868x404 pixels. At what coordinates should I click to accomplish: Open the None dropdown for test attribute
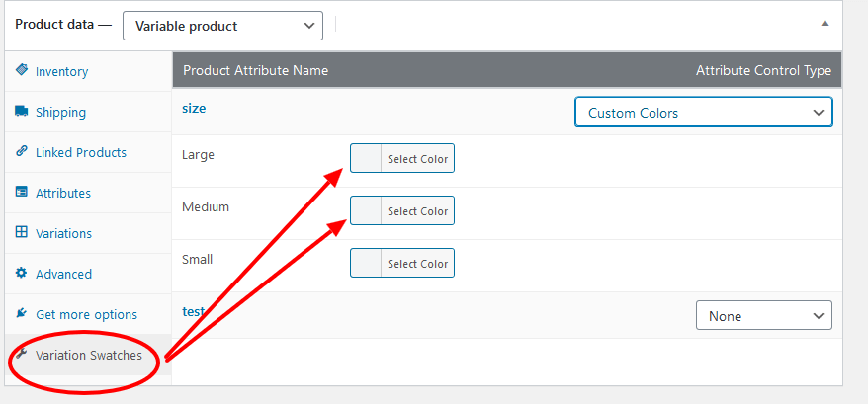763,316
